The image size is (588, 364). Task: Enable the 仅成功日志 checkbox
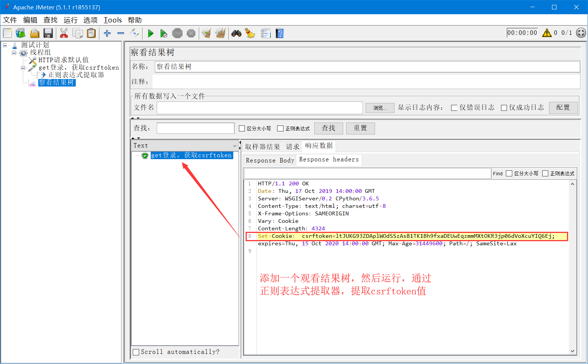(x=504, y=108)
